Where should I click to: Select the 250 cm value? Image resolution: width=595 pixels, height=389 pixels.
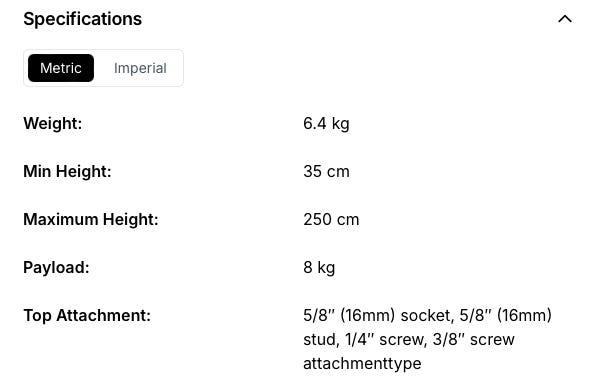(331, 219)
